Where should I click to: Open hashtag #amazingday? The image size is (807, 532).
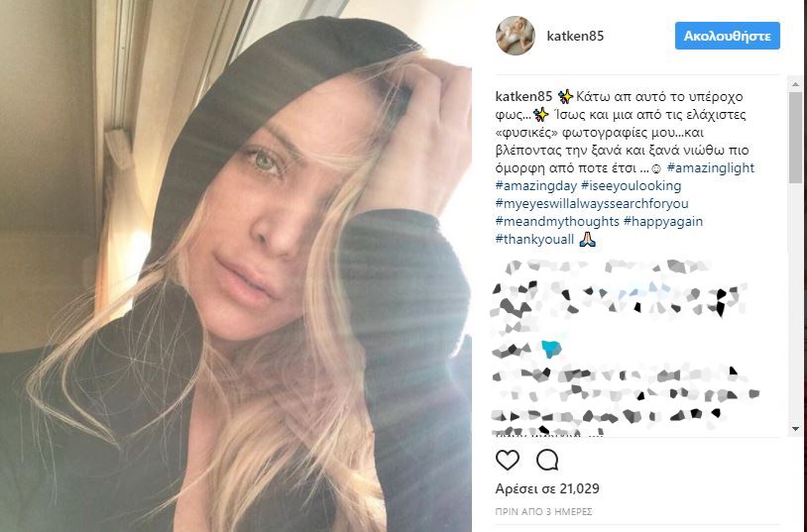pos(536,185)
